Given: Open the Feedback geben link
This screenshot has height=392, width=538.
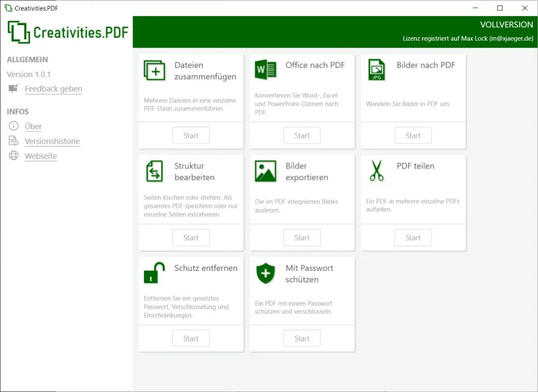Looking at the screenshot, I should pos(53,89).
